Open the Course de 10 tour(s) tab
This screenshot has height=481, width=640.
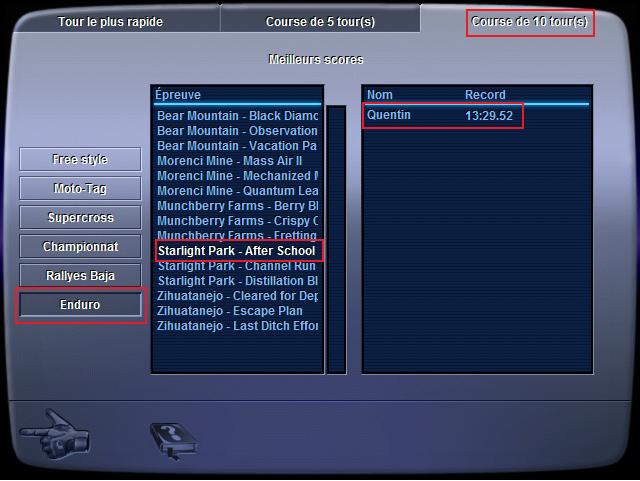point(530,22)
